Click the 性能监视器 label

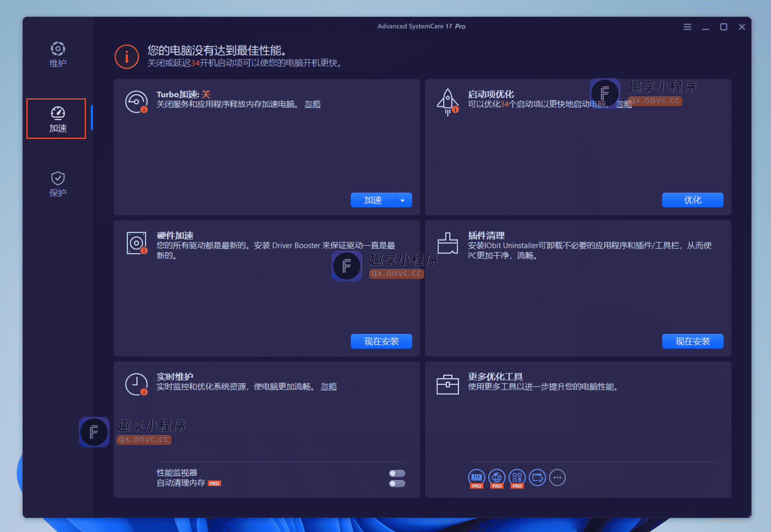coord(177,472)
